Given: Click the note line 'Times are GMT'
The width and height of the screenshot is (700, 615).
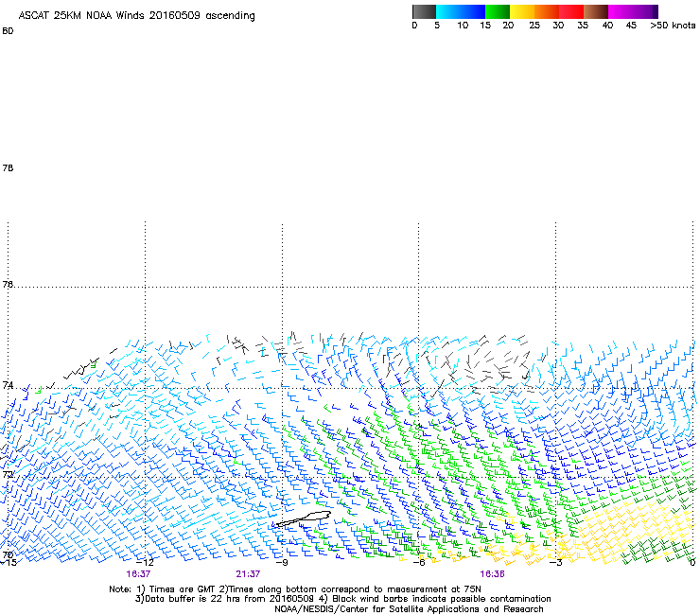Looking at the screenshot, I should (x=183, y=589).
